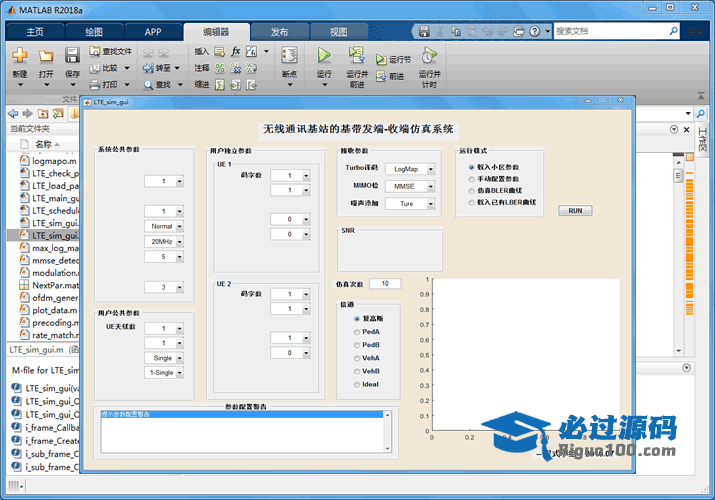Select NextPar.mat in the file list
This screenshot has height=500, width=715.
pos(49,285)
